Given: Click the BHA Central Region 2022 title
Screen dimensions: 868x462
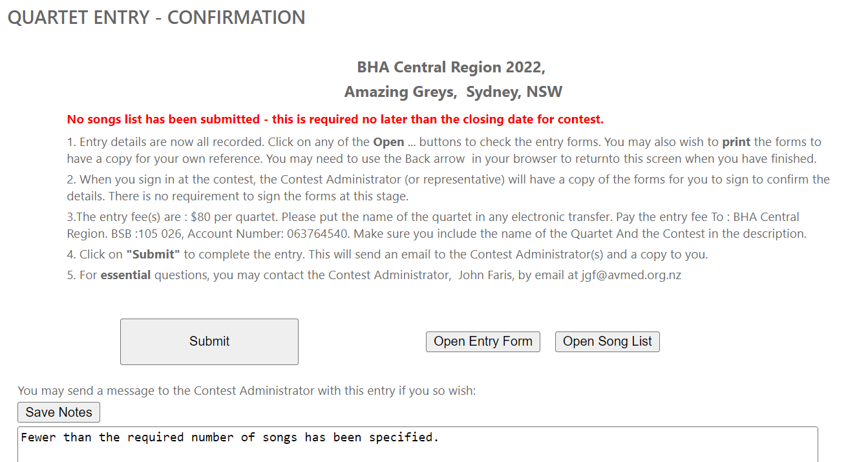Looking at the screenshot, I should click(451, 67).
